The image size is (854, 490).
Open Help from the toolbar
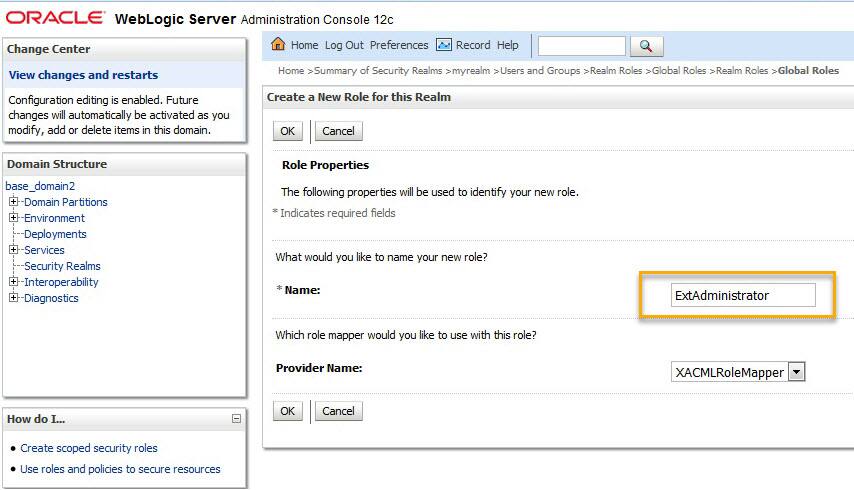click(x=508, y=45)
